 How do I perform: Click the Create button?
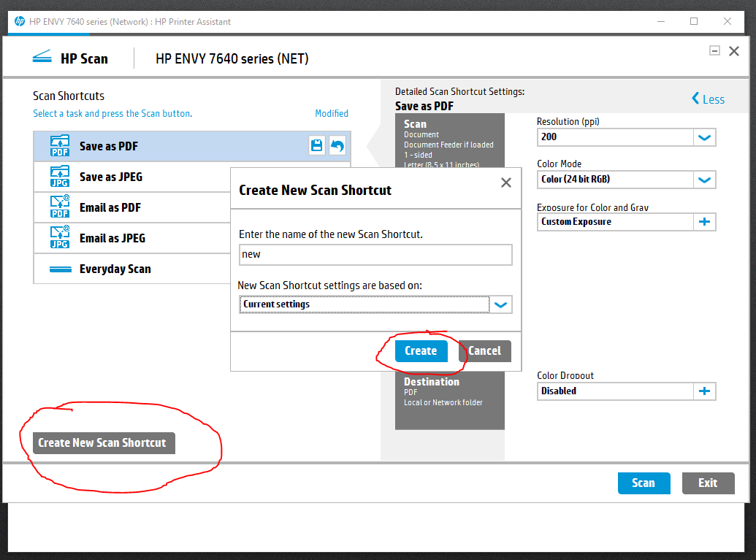(421, 351)
